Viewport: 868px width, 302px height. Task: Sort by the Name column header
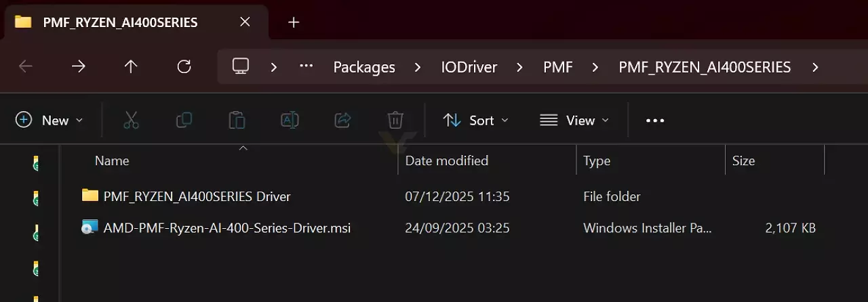coord(112,161)
